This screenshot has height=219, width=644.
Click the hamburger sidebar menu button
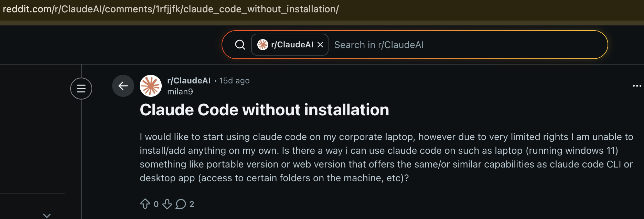[81, 88]
